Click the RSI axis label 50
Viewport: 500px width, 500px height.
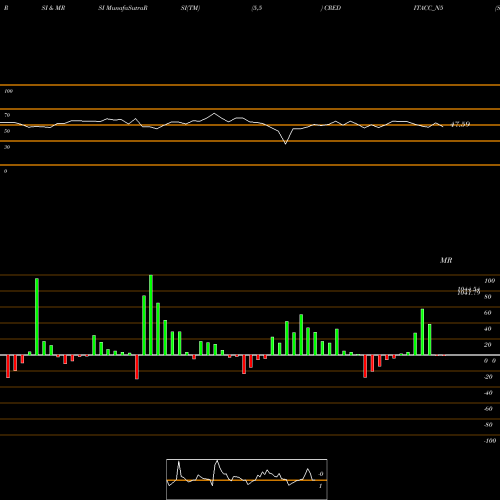click(7, 131)
